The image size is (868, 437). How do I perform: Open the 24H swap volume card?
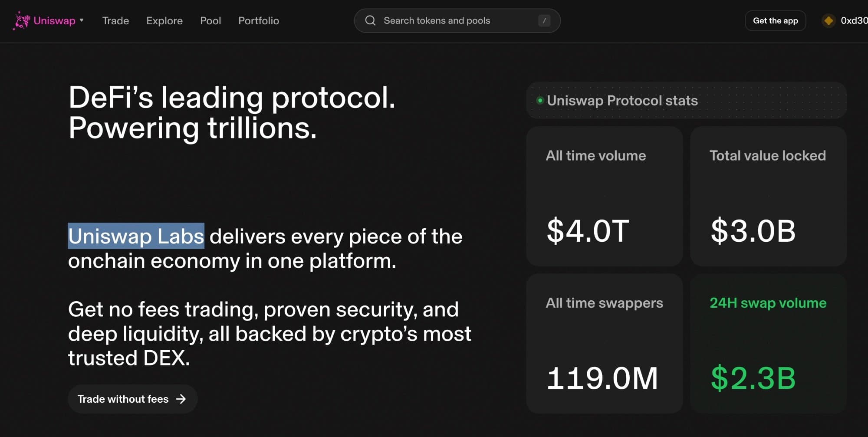(768, 343)
